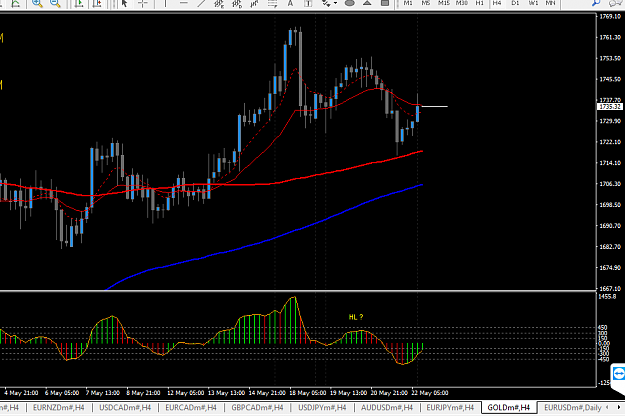
Task: Select the arrow cursor tool
Action: click(x=125, y=4)
